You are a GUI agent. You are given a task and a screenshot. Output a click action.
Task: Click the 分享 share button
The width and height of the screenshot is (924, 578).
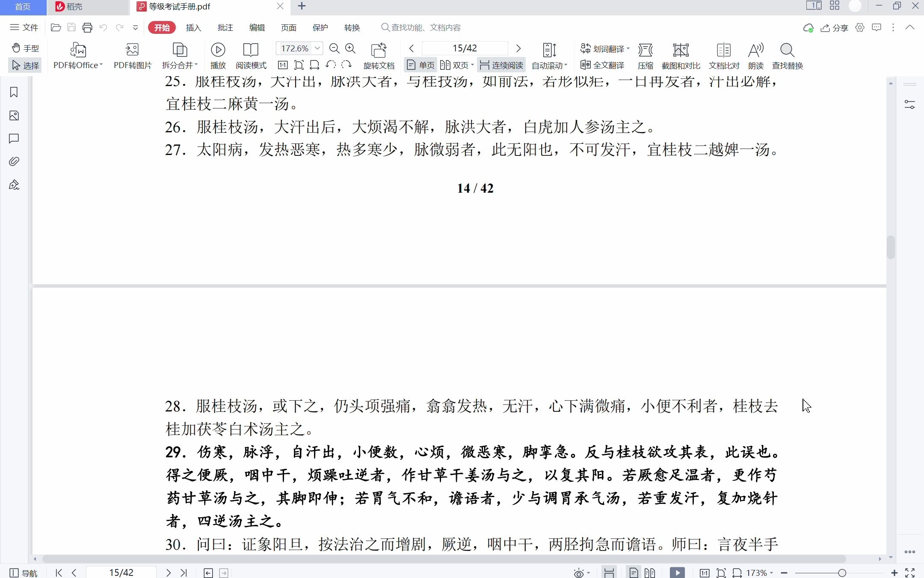835,28
